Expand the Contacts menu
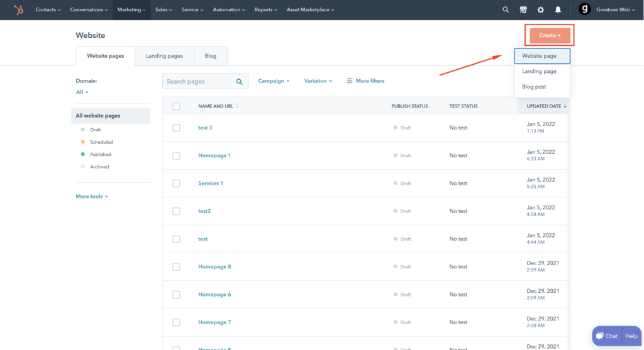Screen dimensions: 644x350 coord(48,9)
